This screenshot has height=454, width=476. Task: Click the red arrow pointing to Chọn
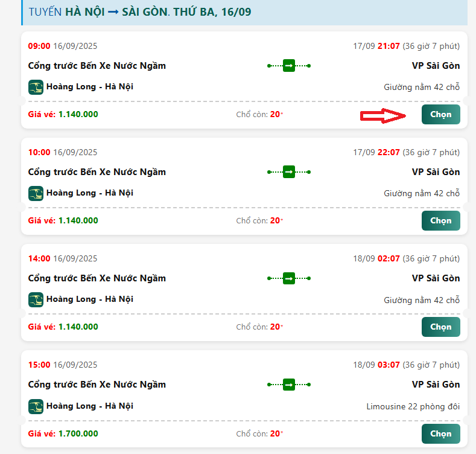[383, 117]
